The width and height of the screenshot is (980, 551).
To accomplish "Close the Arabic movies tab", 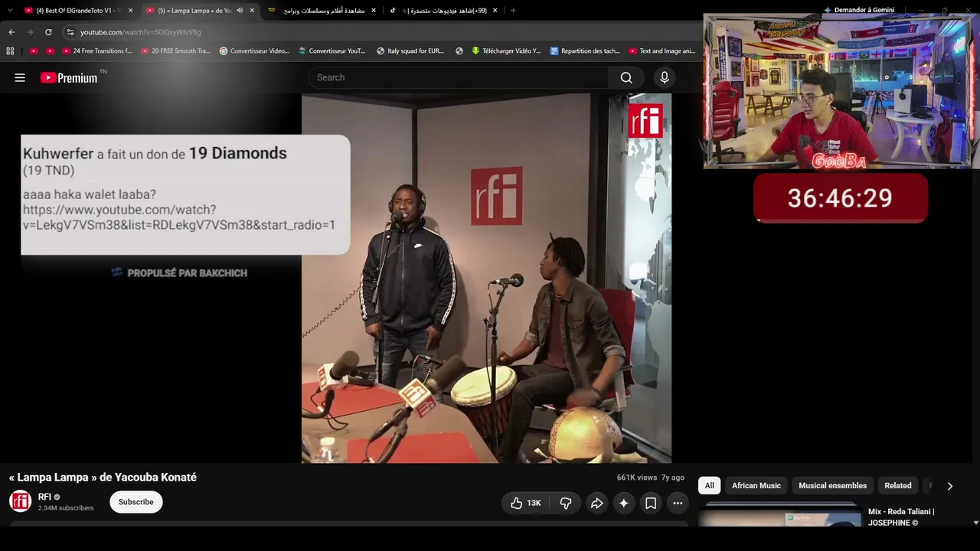I will point(374,11).
